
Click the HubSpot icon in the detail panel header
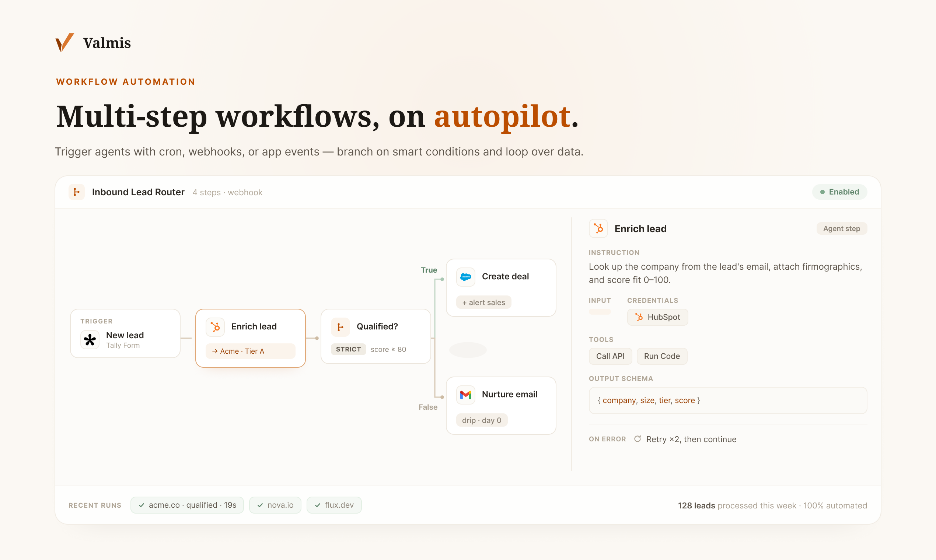pyautogui.click(x=598, y=229)
